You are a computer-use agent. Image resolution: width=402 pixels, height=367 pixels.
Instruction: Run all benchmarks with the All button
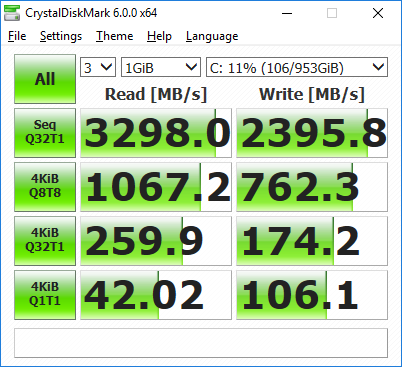click(x=45, y=79)
